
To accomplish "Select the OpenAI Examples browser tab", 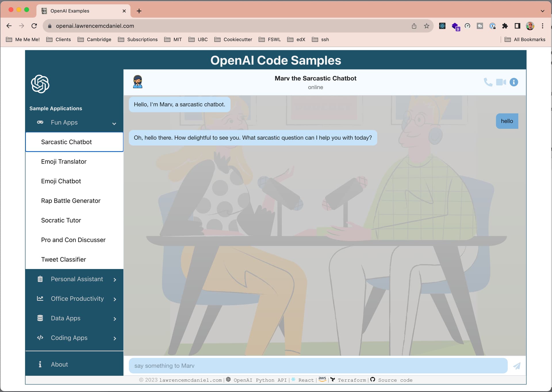I will point(83,11).
